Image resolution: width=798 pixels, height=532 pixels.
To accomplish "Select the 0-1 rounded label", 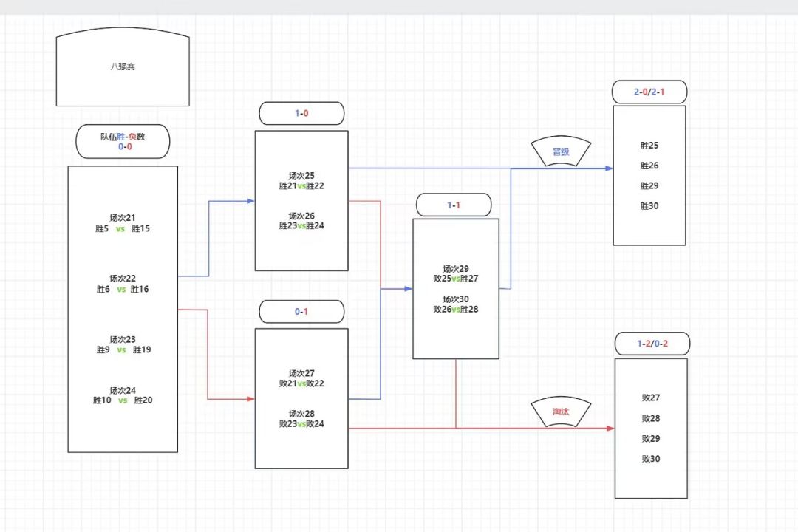I will click(301, 312).
